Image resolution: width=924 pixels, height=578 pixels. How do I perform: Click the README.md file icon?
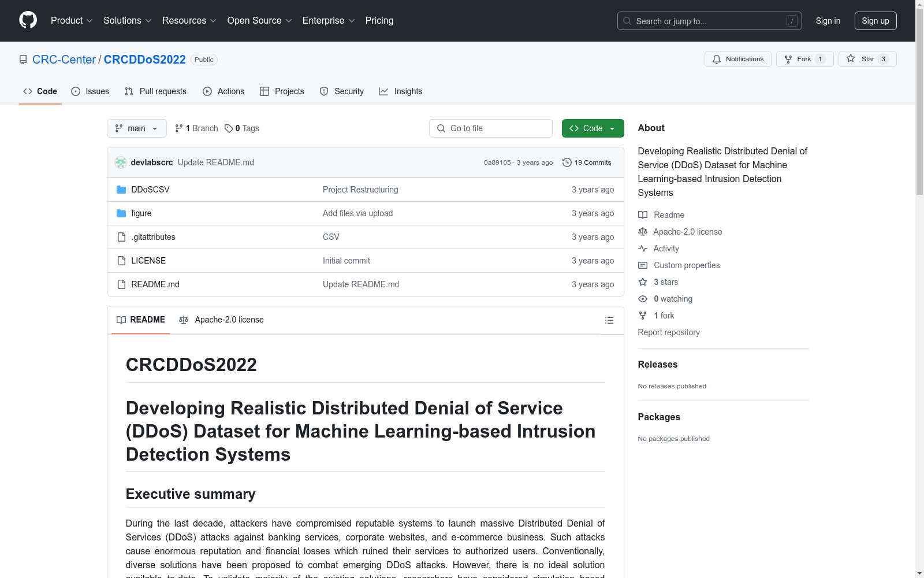pos(121,284)
